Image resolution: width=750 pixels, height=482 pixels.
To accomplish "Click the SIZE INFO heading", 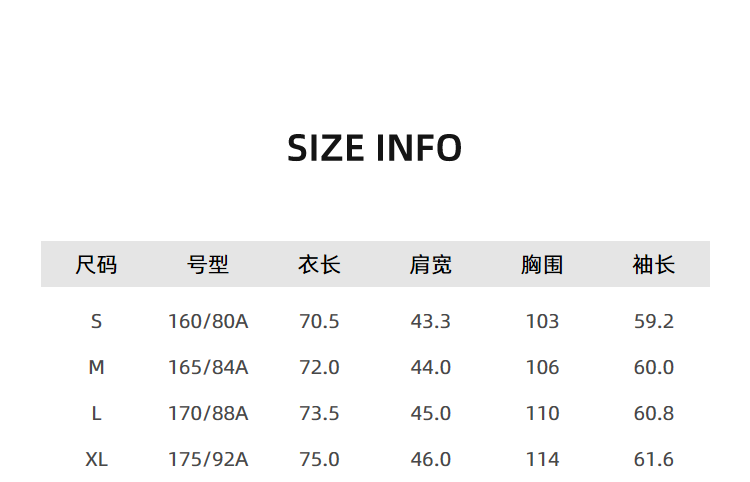I will (x=374, y=148).
